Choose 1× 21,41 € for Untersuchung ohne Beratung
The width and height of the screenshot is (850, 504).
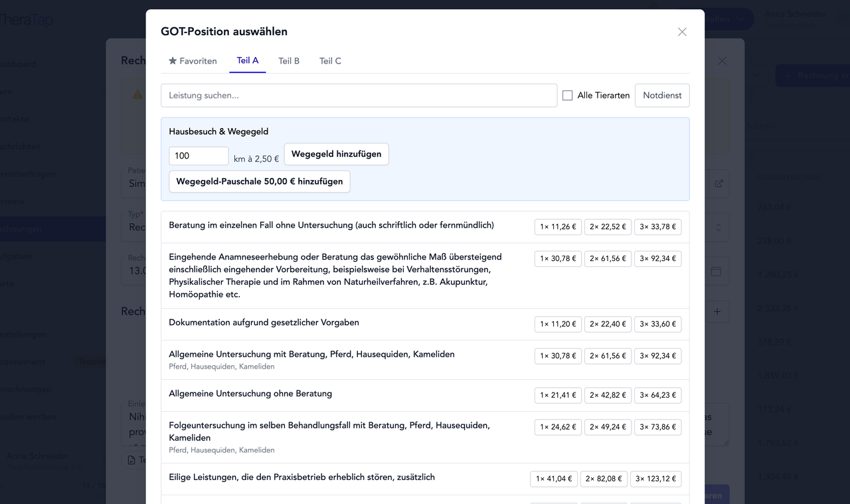tap(558, 396)
